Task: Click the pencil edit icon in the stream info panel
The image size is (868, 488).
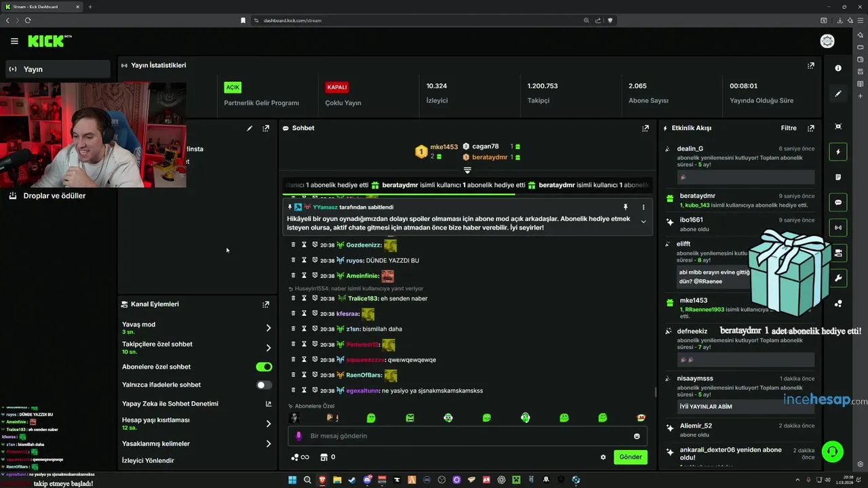Action: (x=250, y=128)
